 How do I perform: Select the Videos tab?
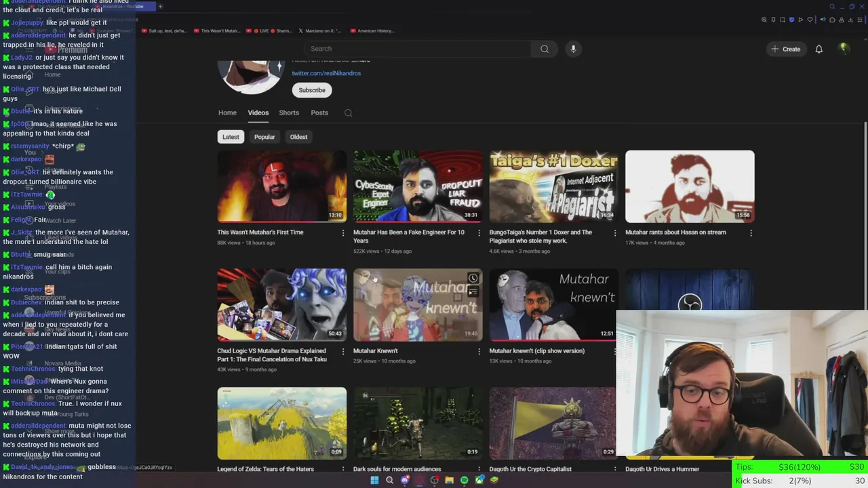tap(258, 113)
